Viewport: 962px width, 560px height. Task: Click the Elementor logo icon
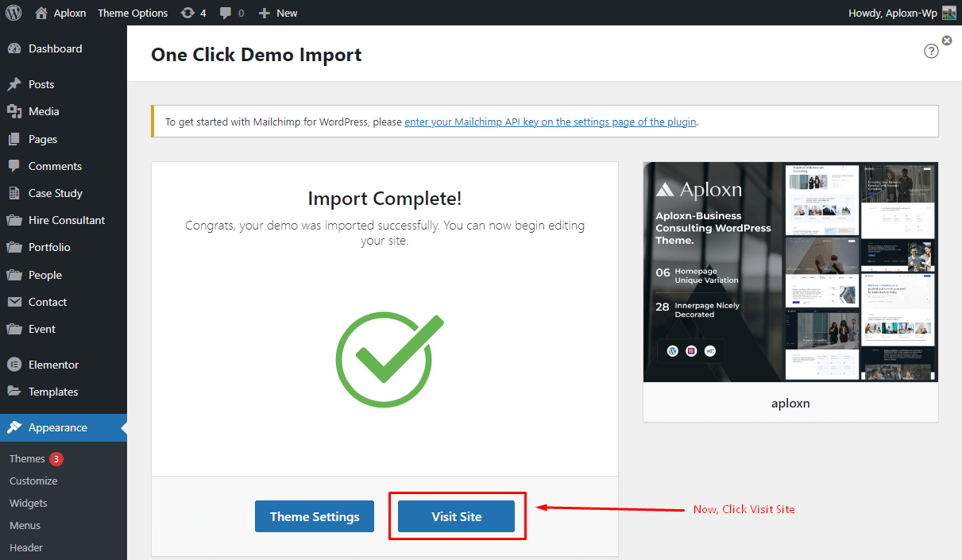[x=14, y=365]
